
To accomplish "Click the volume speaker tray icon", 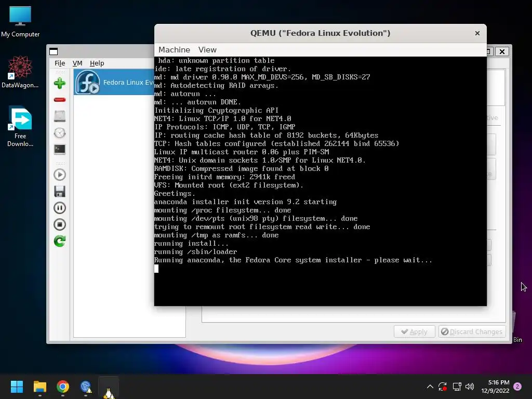I will click(x=470, y=387).
